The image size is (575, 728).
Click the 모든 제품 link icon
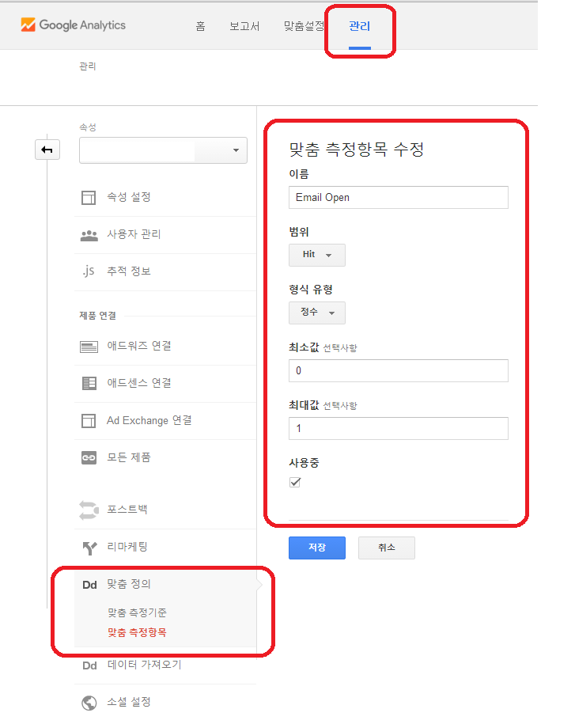89,457
